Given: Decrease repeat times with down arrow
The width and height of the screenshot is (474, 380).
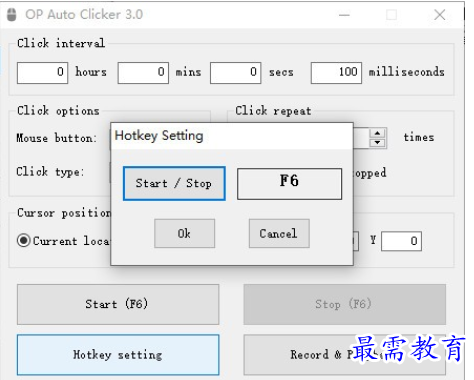Looking at the screenshot, I should (x=377, y=143).
